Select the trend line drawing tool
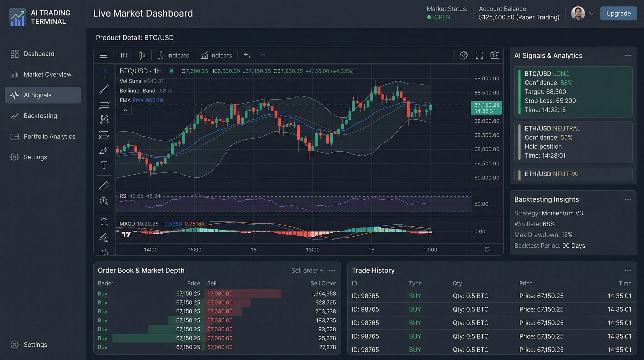Viewport: 644px width, 360px height. click(x=104, y=88)
